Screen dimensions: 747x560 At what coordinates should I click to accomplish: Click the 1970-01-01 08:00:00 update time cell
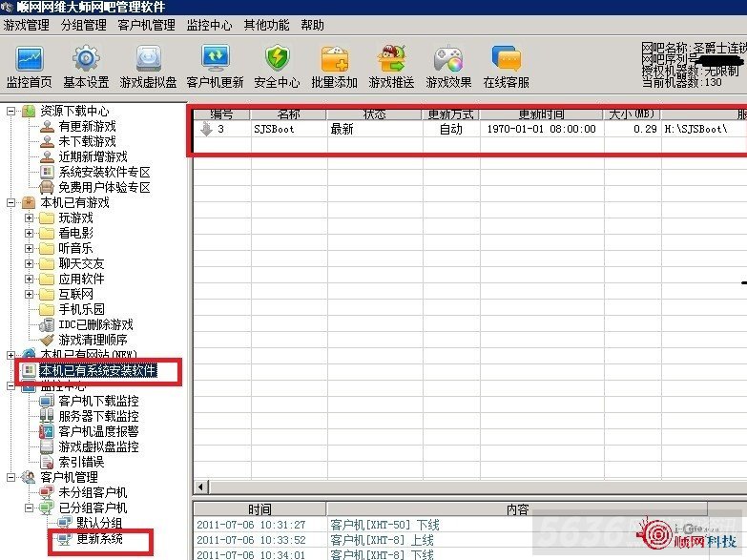click(541, 129)
